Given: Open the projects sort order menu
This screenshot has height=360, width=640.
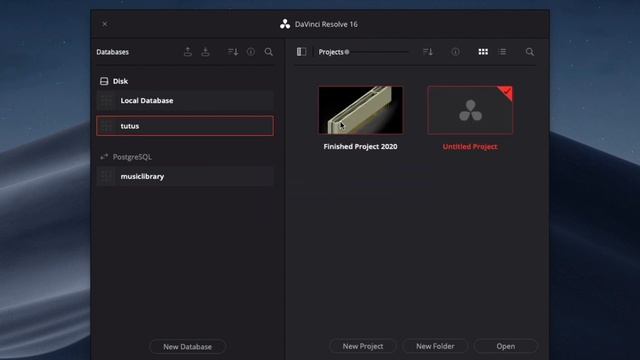Looking at the screenshot, I should tap(428, 52).
